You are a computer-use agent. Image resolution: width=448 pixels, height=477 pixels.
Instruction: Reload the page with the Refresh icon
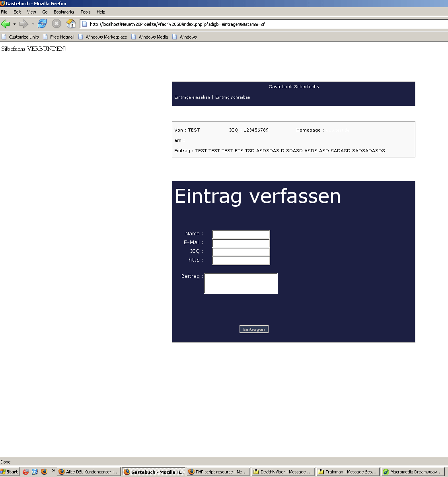(x=42, y=24)
